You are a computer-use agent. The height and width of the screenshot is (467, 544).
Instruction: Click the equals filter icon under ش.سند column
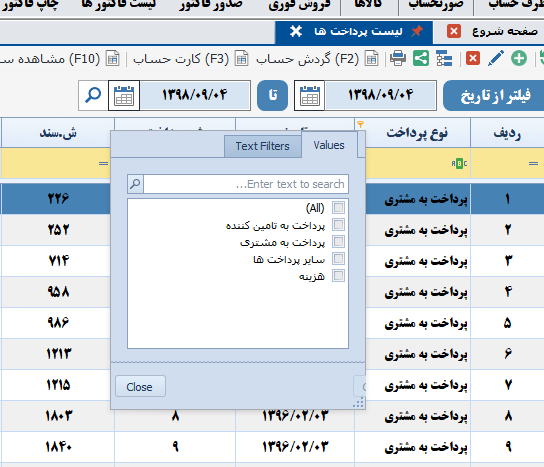click(103, 163)
